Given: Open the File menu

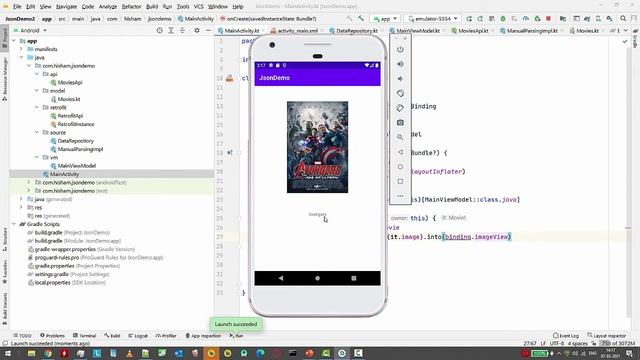Looking at the screenshot, I should [x=17, y=7].
